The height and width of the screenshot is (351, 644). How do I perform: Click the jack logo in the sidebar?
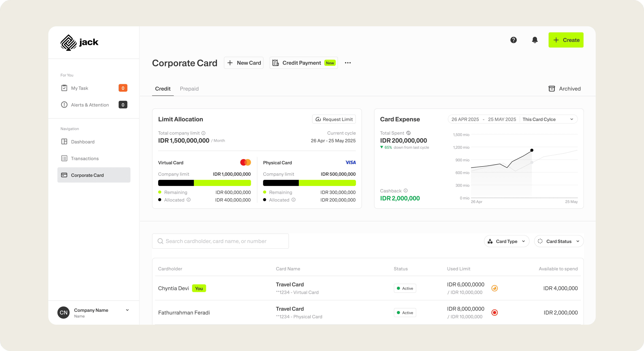pyautogui.click(x=79, y=42)
